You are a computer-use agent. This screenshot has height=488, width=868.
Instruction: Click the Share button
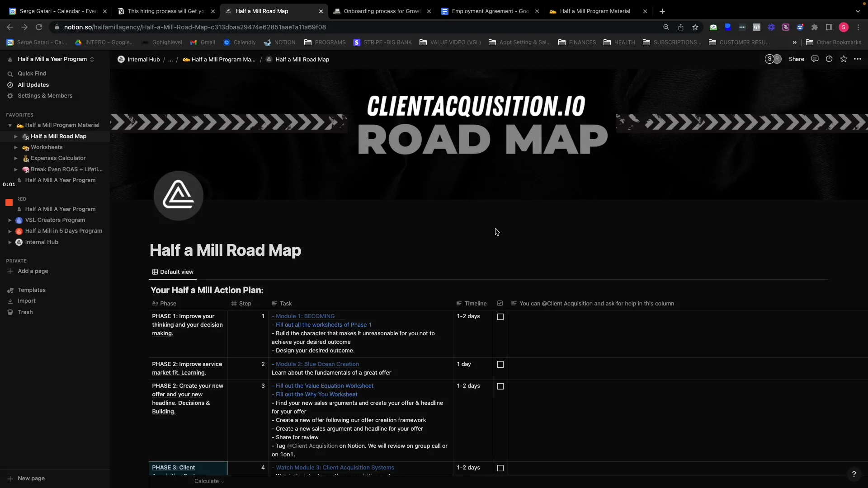pos(796,59)
